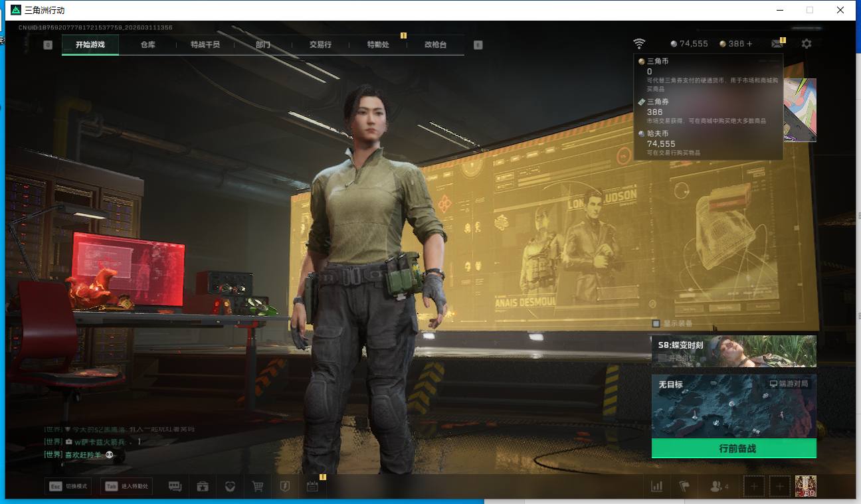The height and width of the screenshot is (504, 861).
Task: Toggle the 开启排位 checkbox
Action: (x=662, y=358)
